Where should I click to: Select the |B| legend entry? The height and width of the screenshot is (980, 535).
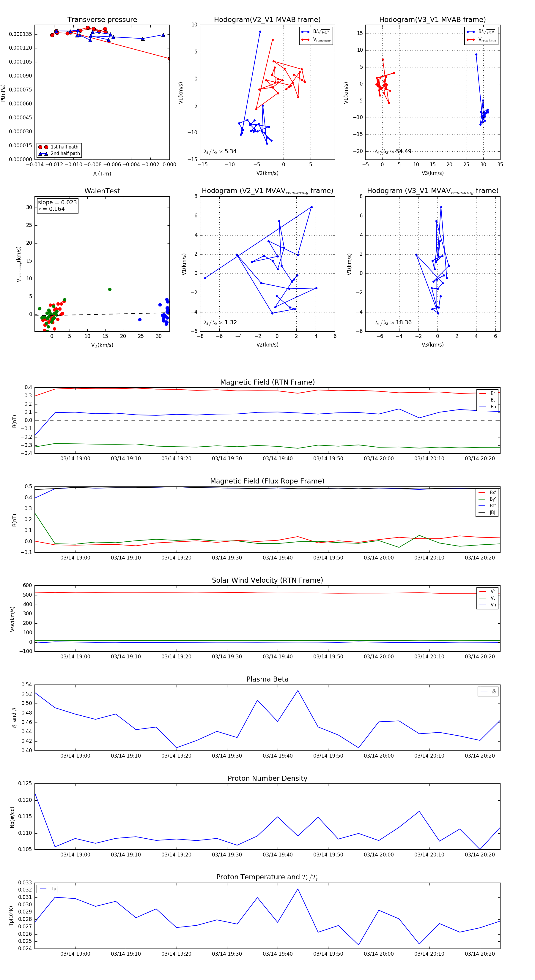[x=488, y=513]
